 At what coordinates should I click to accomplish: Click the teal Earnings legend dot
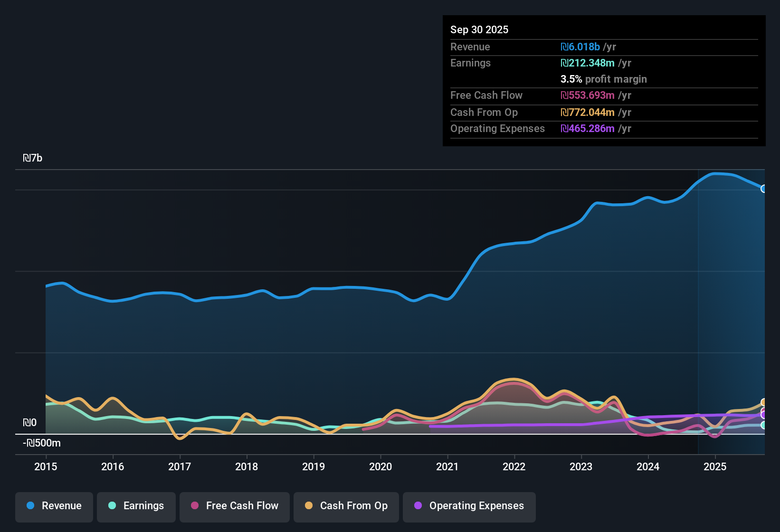tap(112, 506)
